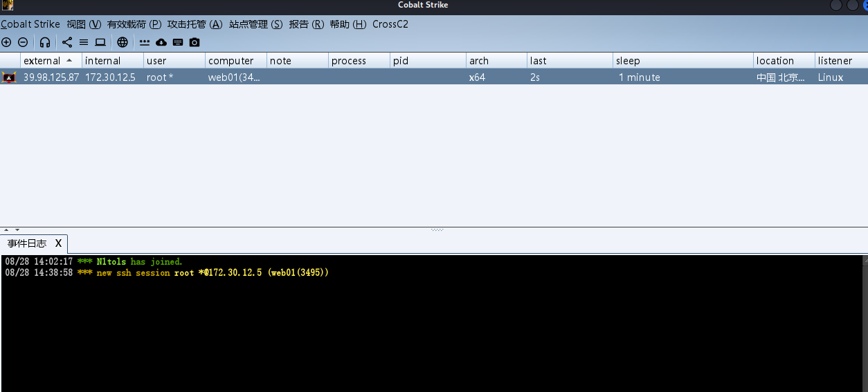This screenshot has height=392, width=868.
Task: Sort table by the sleep column header
Action: pyautogui.click(x=628, y=61)
